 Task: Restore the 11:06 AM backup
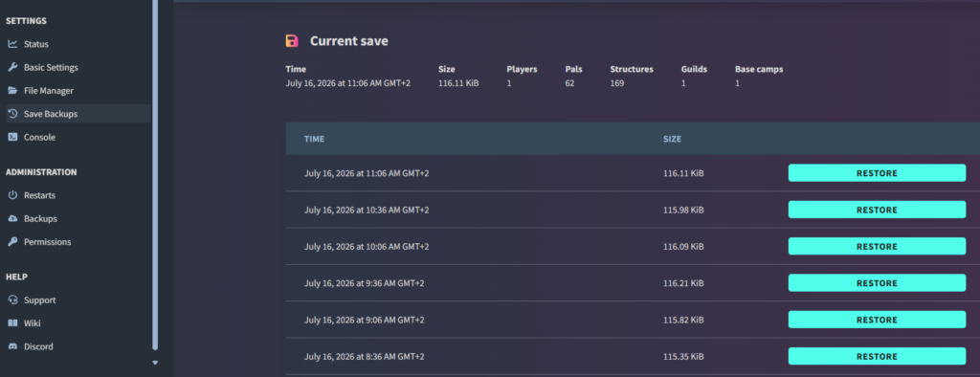tap(877, 173)
